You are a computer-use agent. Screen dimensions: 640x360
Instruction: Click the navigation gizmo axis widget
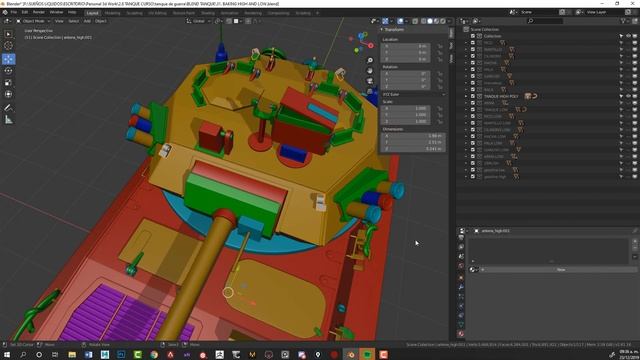(x=361, y=43)
